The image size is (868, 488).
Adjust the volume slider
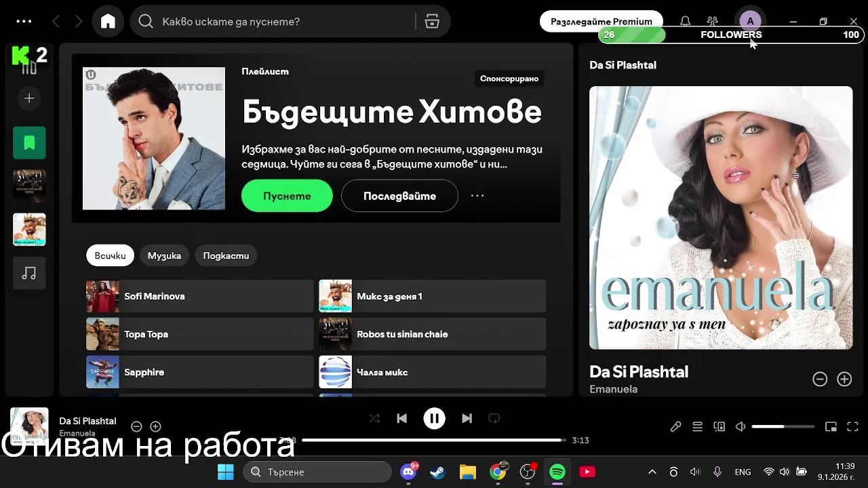[x=783, y=426]
